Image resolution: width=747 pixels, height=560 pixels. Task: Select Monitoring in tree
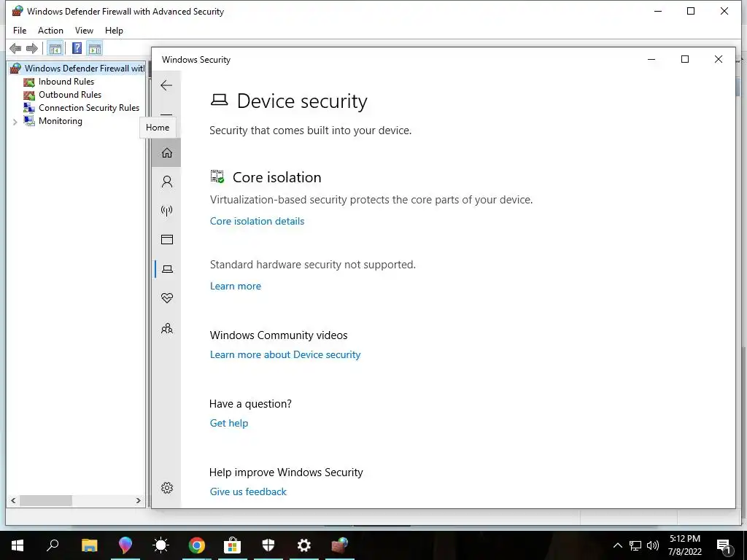(61, 121)
